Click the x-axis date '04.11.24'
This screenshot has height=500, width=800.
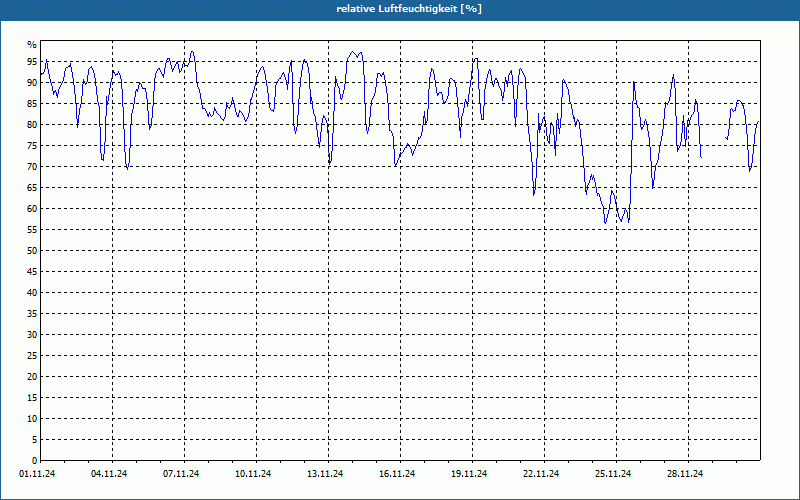[109, 474]
